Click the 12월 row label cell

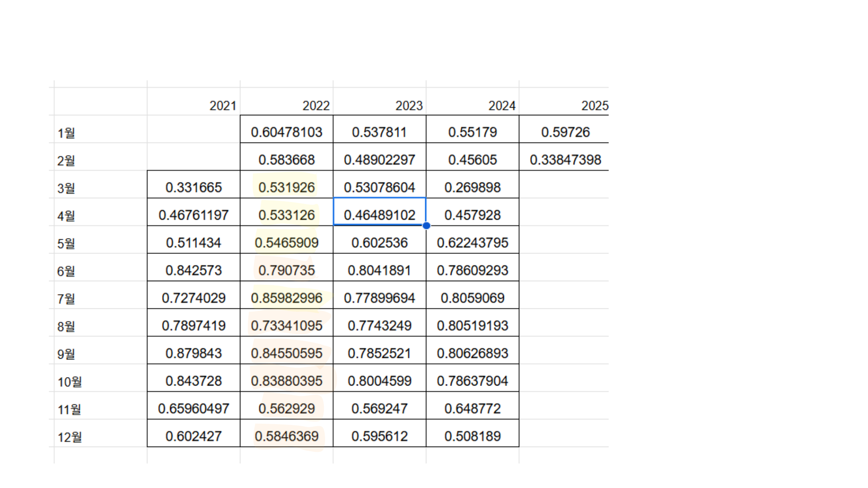[70, 437]
